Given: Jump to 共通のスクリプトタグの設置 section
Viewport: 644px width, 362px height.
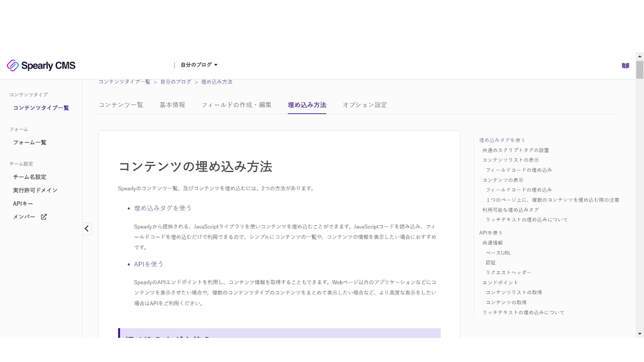Looking at the screenshot, I should 516,150.
